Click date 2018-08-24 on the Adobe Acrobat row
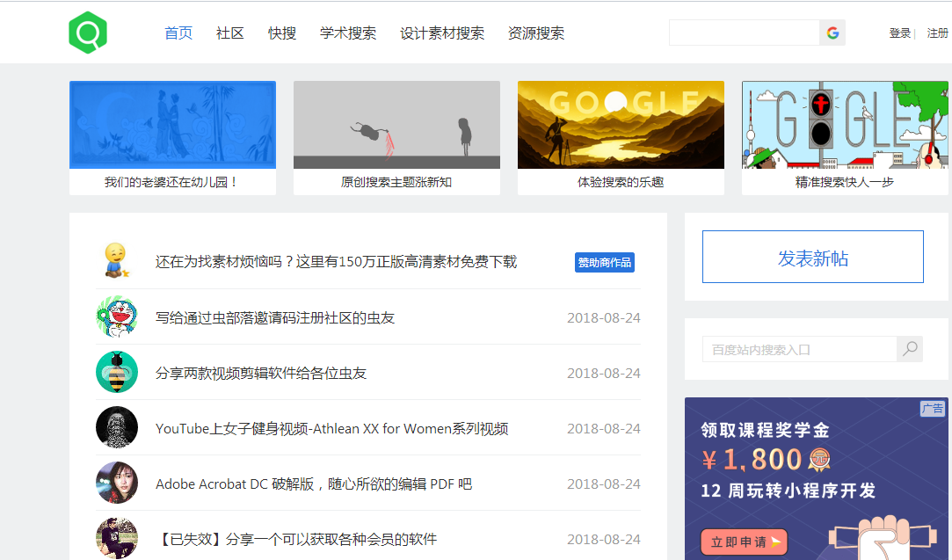The height and width of the screenshot is (560, 952). pos(604,484)
